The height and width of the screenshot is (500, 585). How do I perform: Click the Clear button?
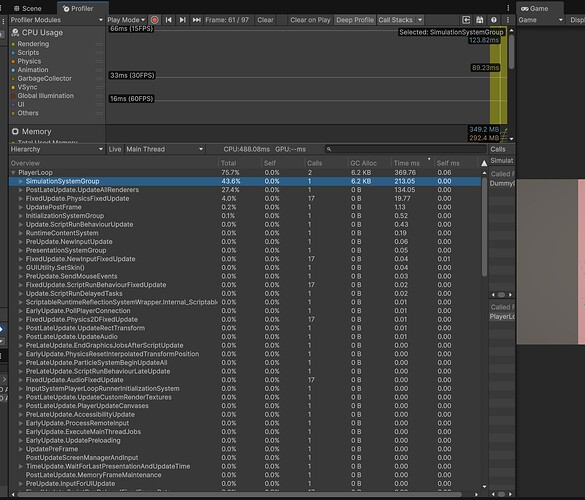click(265, 20)
